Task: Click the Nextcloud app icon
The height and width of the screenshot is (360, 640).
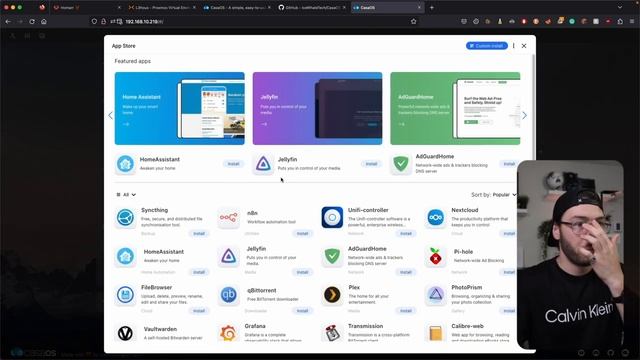Action: 436,218
